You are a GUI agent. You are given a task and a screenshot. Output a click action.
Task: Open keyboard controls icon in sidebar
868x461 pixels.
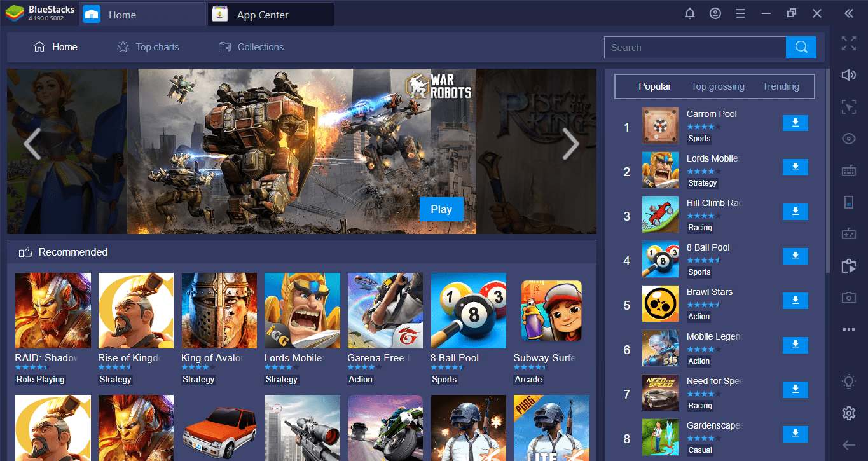click(849, 170)
